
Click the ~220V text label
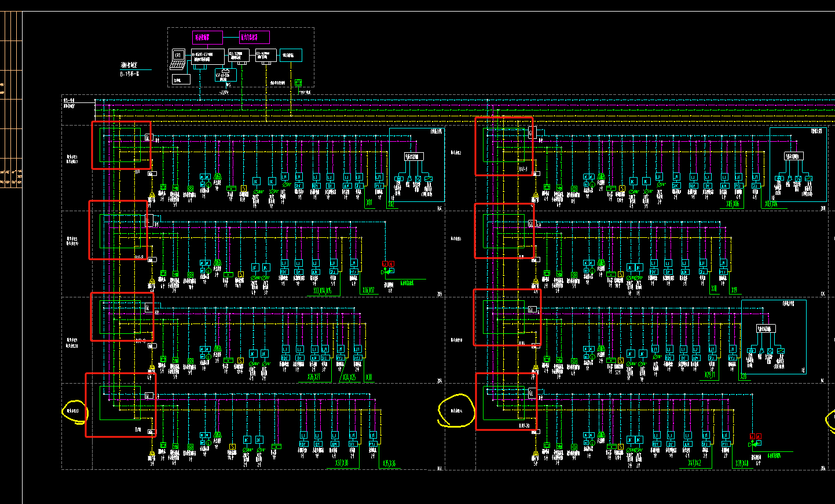[224, 92]
